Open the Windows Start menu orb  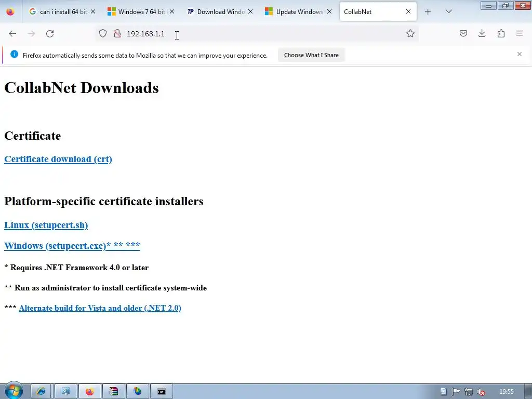tap(14, 391)
